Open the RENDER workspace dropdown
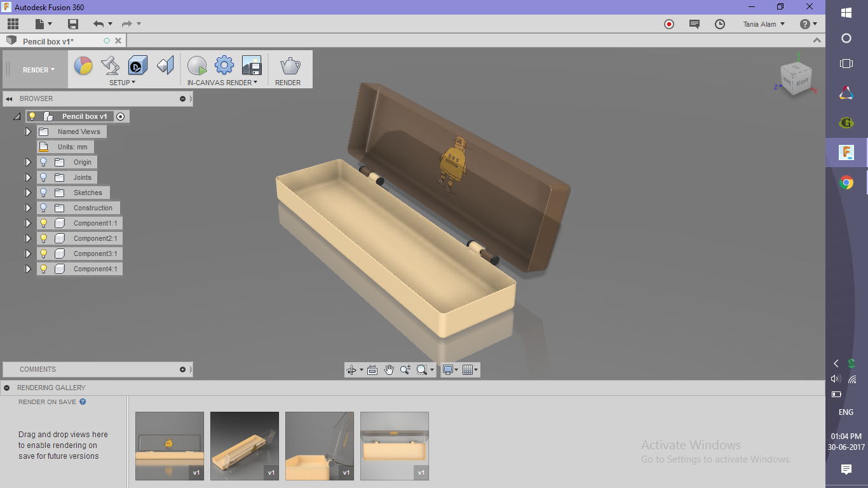The width and height of the screenshot is (868, 488). (39, 70)
